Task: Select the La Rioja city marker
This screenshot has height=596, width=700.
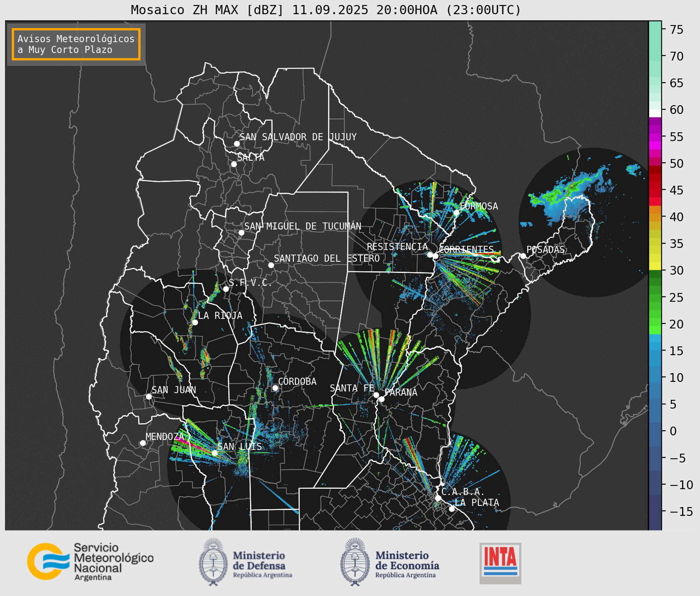Action: click(195, 322)
